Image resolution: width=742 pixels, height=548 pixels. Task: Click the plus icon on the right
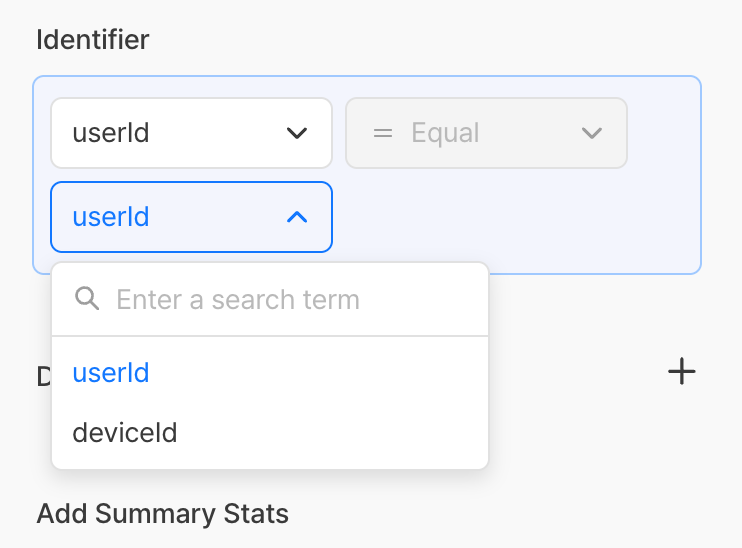pos(681,372)
